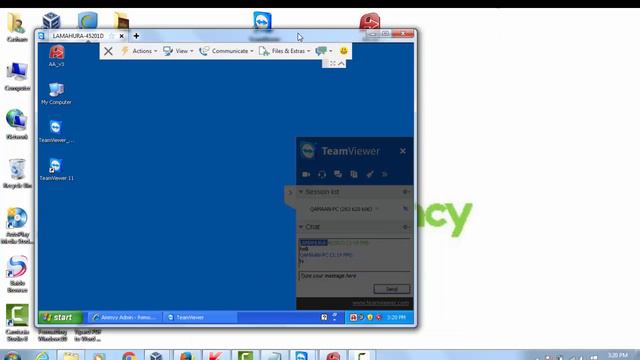Open chat with the speech bubbles icon
Viewport: 640px width, 360px height.
coord(338,174)
